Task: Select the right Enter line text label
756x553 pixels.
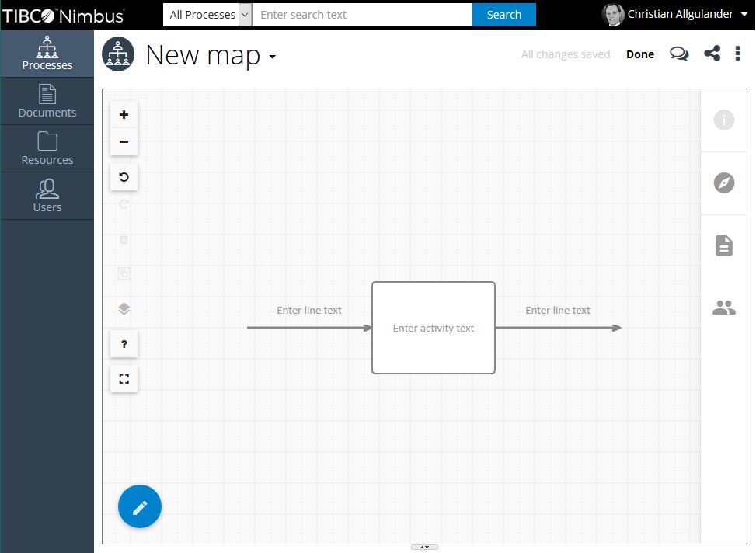Action: (x=558, y=311)
